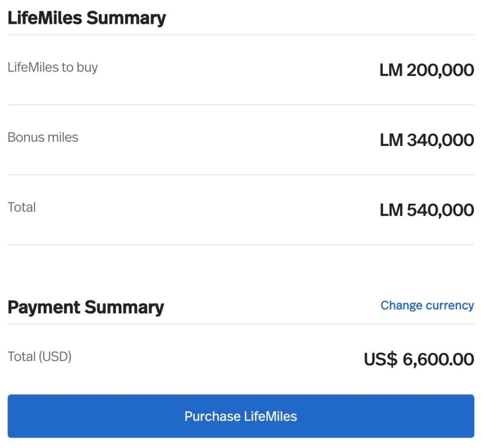
Task: Click the divider under LifeMiles Summary
Action: (241, 33)
